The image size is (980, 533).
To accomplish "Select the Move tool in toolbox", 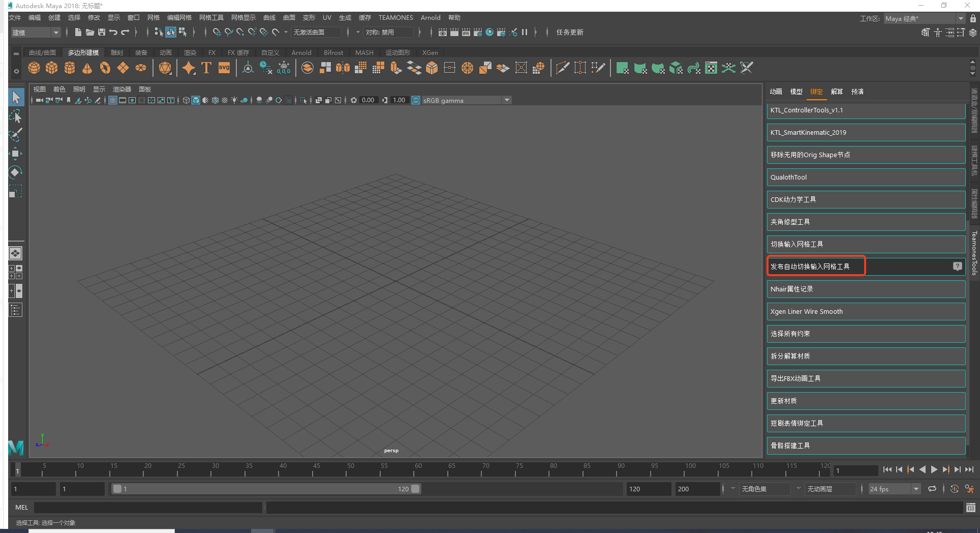I will click(x=15, y=153).
